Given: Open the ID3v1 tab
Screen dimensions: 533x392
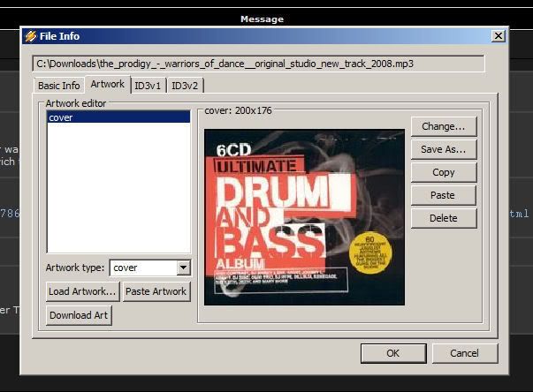Looking at the screenshot, I should coord(148,86).
